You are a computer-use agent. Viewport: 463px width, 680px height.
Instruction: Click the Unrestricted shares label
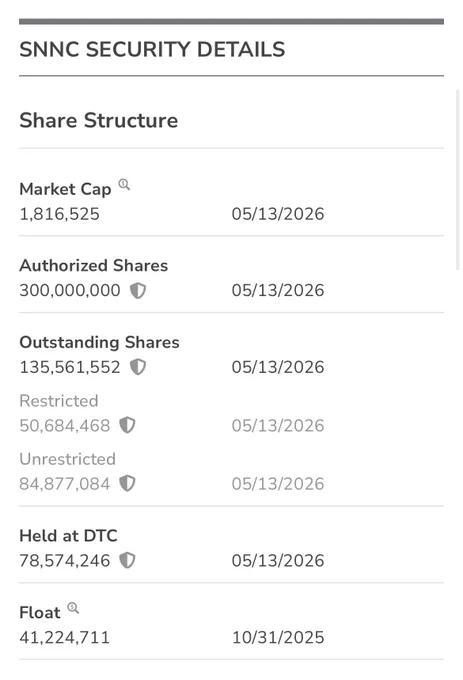click(x=68, y=459)
